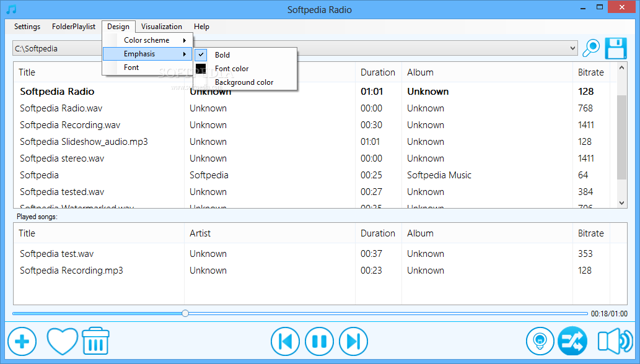640x364 pixels.
Task: Click the music note app icon
Action: pyautogui.click(x=11, y=9)
